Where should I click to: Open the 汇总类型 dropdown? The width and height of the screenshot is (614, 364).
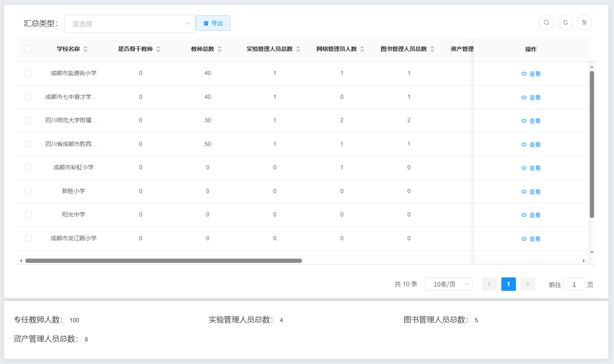pyautogui.click(x=130, y=24)
